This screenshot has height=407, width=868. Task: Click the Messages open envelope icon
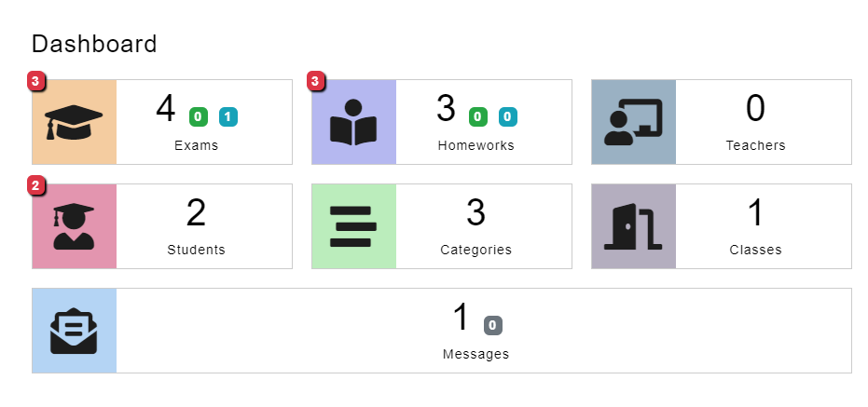pos(74,331)
